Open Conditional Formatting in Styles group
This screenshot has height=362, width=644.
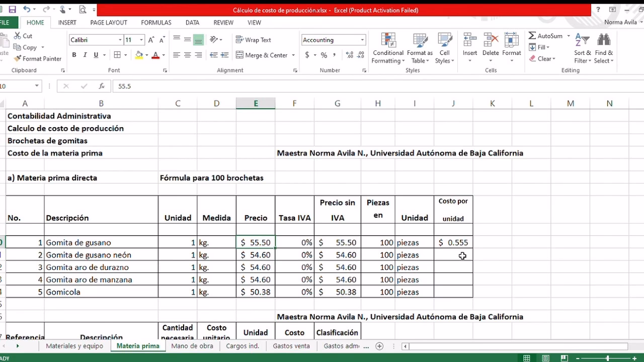[x=388, y=49]
